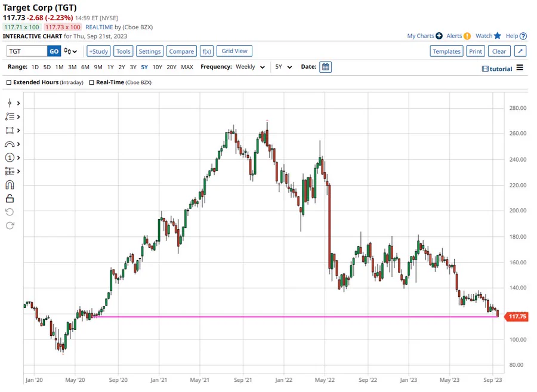The image size is (537, 392).
Task: Toggle the magnet snap tool
Action: (10, 185)
